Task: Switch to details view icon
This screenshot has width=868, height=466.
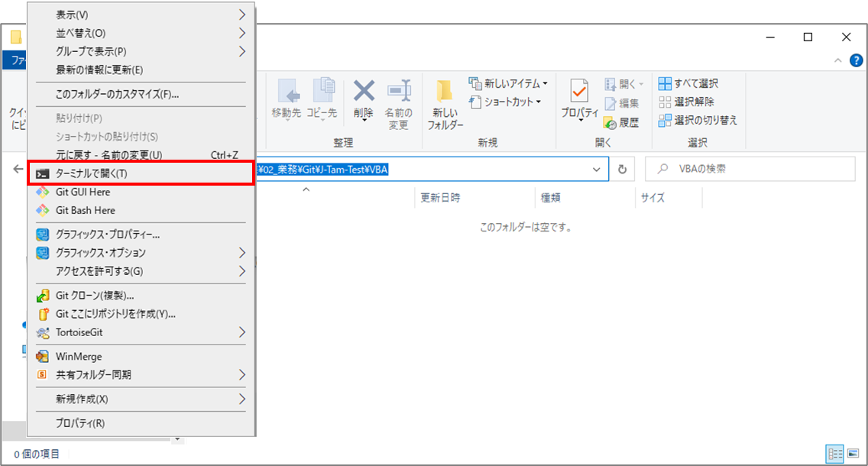Action: [835, 454]
